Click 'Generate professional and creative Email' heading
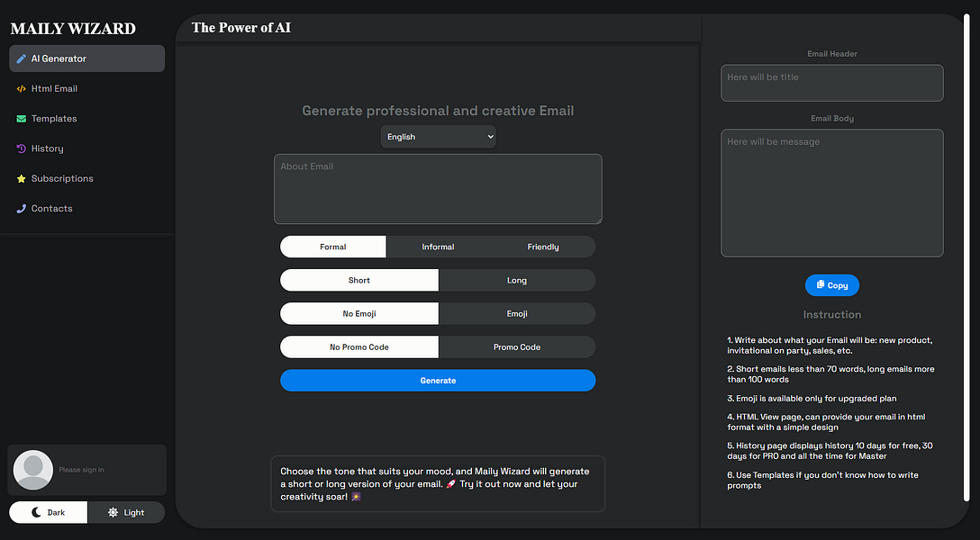 click(x=438, y=111)
